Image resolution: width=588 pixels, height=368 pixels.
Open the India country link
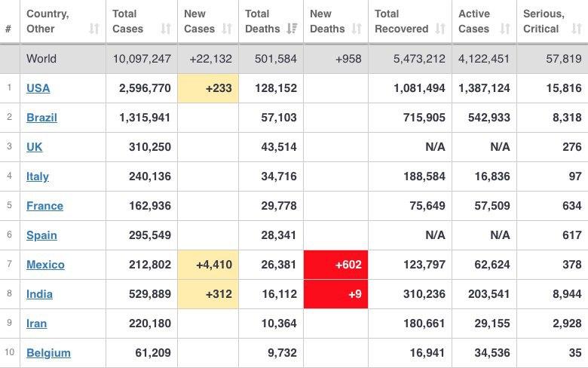pos(39,294)
